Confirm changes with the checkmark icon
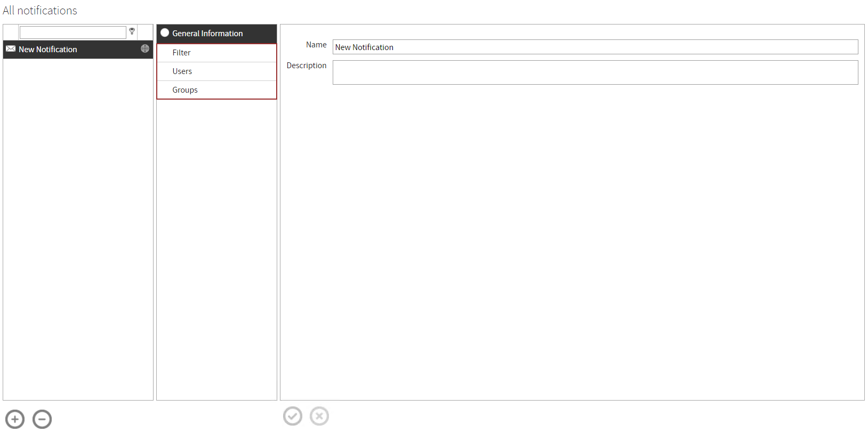 (x=293, y=416)
